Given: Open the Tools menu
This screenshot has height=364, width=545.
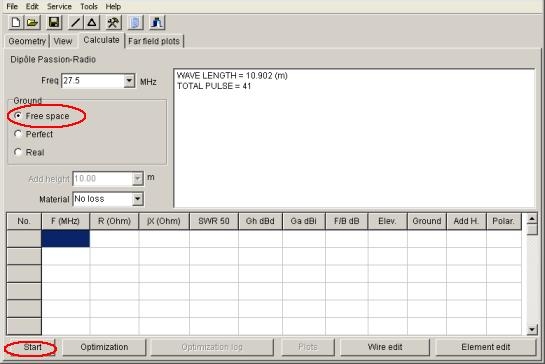Looking at the screenshot, I should click(x=89, y=6).
